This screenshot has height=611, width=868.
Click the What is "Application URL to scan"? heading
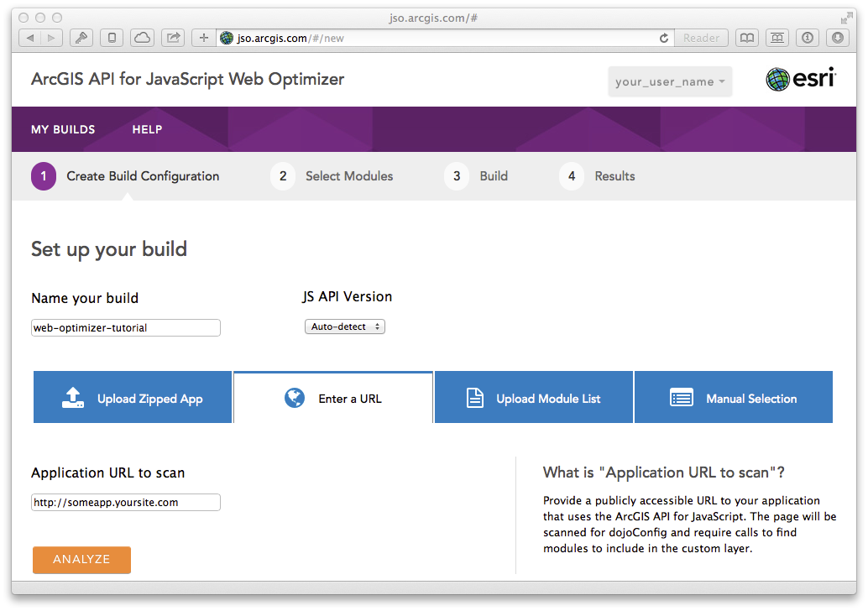click(x=664, y=473)
